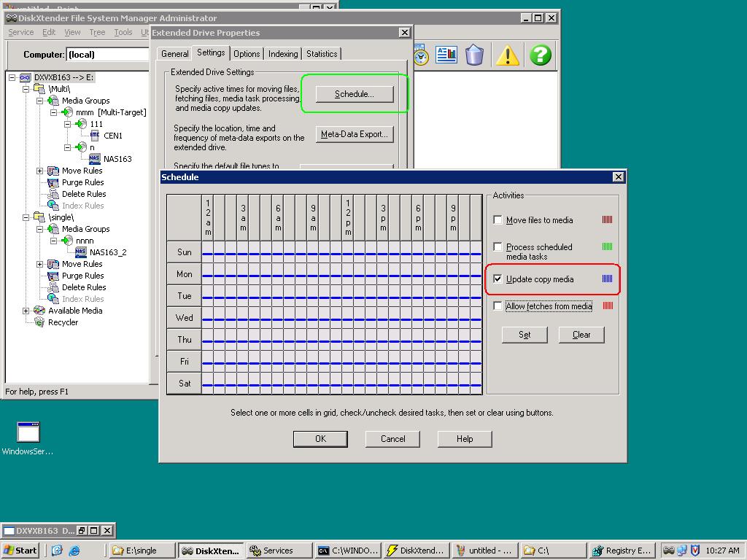Select the Available Media icon

tap(39, 311)
